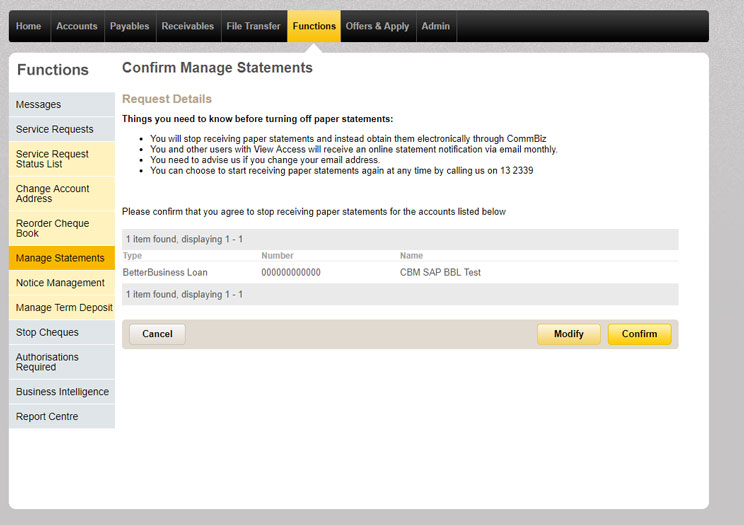
Task: Select the Functions tab
Action: click(x=314, y=26)
